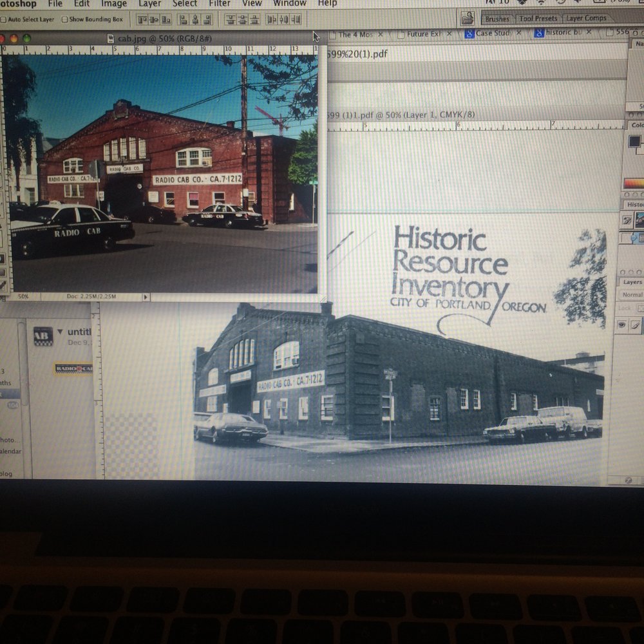Close the 'historic bu' browser tab
This screenshot has height=644, width=644.
tap(589, 32)
